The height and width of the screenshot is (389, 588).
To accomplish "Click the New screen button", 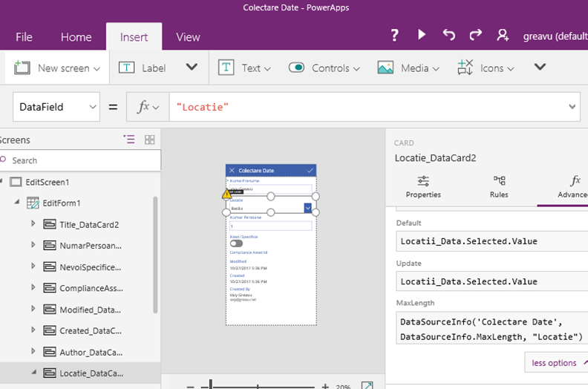I will 58,68.
